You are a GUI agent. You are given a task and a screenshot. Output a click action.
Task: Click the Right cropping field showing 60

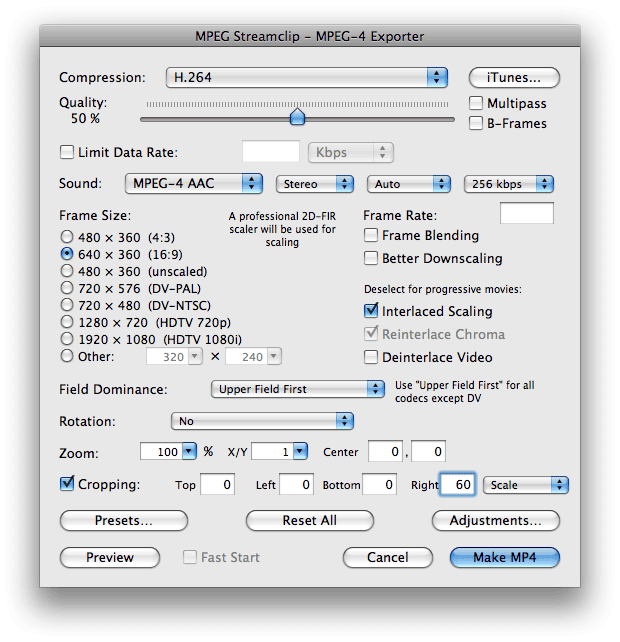(x=458, y=484)
